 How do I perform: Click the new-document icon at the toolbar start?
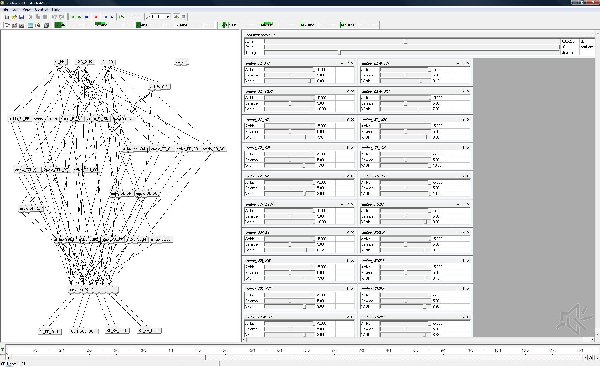click(7, 17)
